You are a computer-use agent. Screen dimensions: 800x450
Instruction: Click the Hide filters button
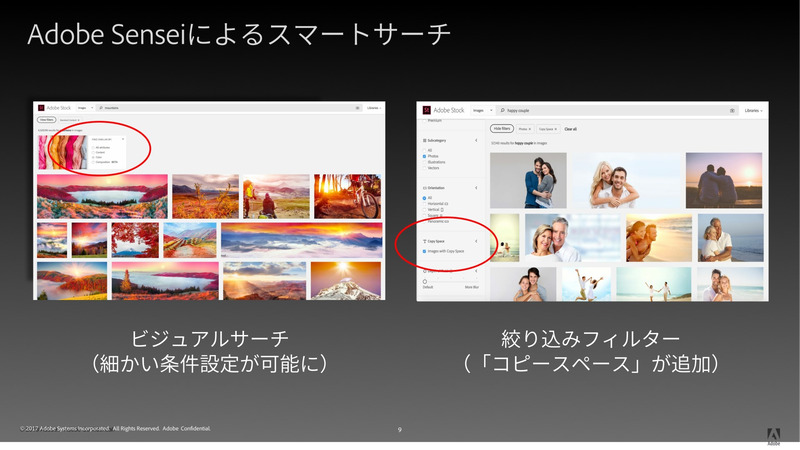(502, 129)
